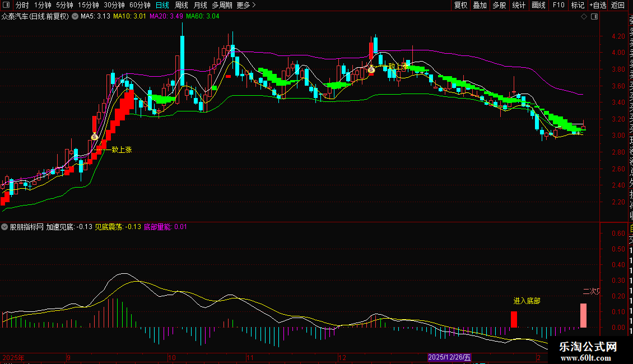Click the diamond icon above the price axis

point(584,17)
